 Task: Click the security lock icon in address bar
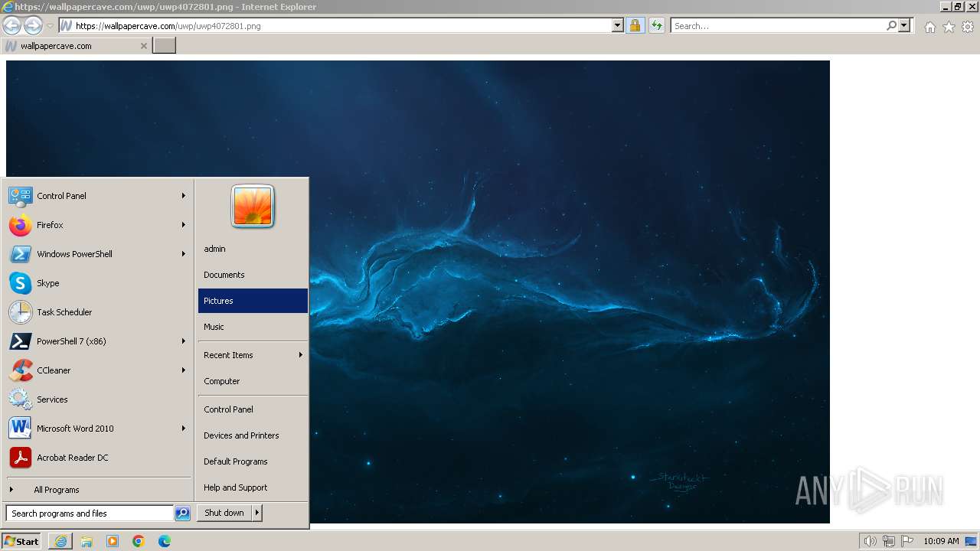[x=635, y=25]
